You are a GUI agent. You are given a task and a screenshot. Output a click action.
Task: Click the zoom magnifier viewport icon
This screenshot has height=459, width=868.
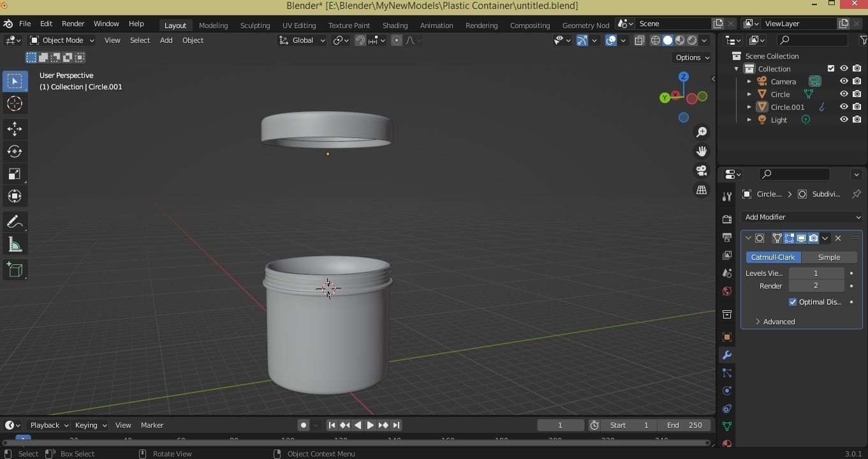click(x=702, y=132)
